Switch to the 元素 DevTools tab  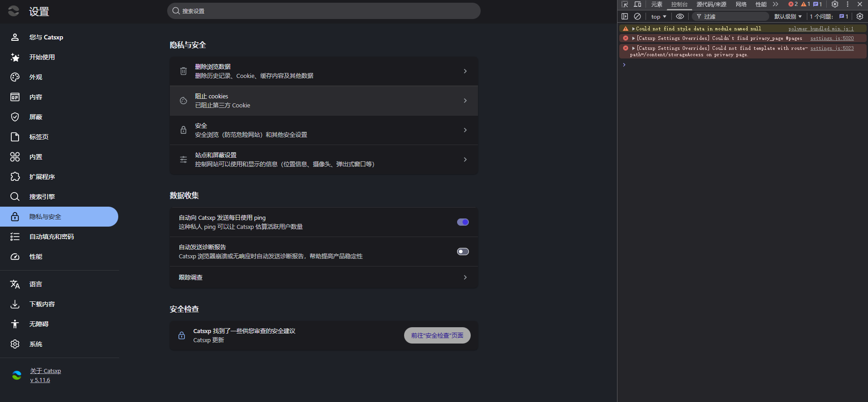click(657, 4)
